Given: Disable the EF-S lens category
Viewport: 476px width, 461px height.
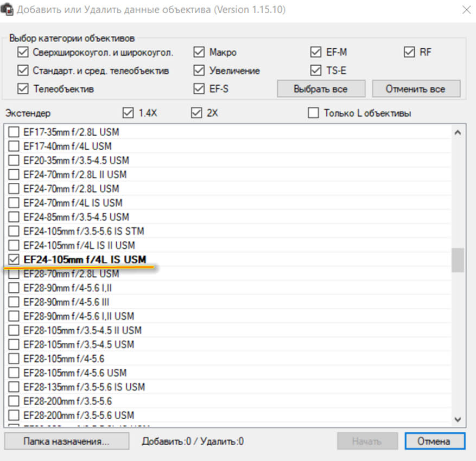Looking at the screenshot, I should pos(199,89).
